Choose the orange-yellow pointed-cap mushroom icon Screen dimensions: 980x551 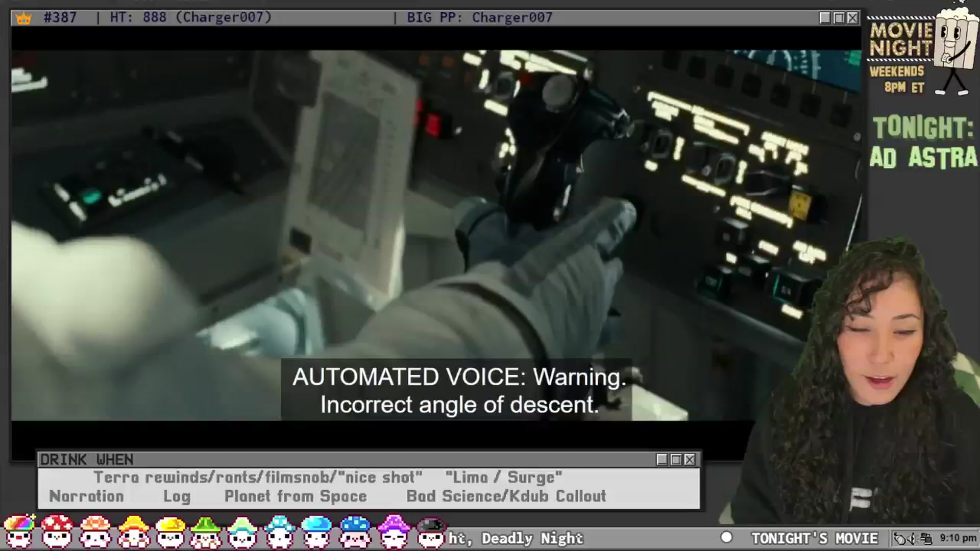pyautogui.click(x=134, y=532)
